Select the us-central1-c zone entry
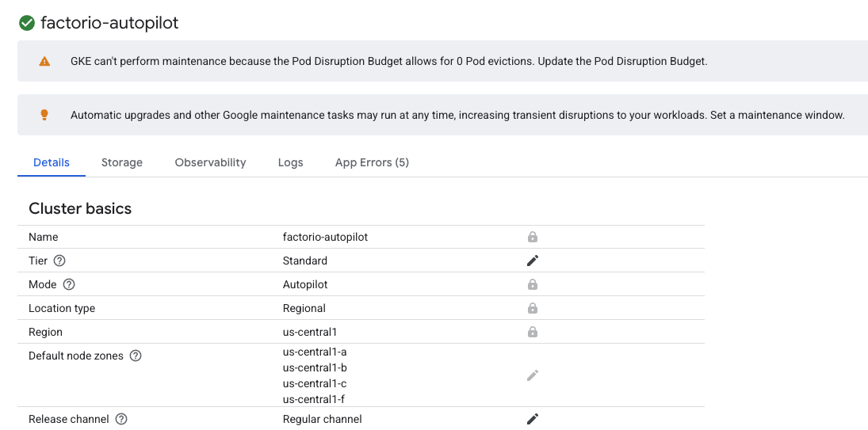This screenshot has width=868, height=430. click(x=315, y=383)
